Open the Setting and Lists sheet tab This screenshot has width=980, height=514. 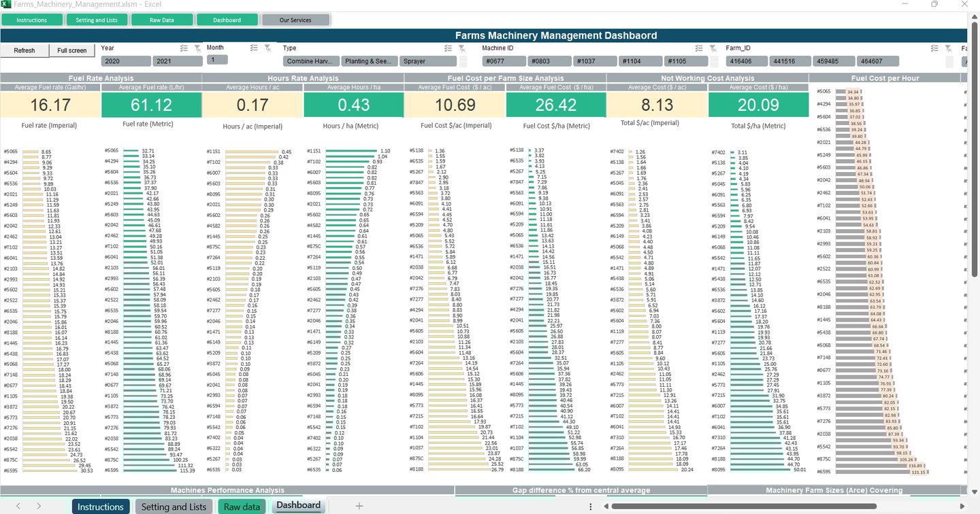pos(174,506)
